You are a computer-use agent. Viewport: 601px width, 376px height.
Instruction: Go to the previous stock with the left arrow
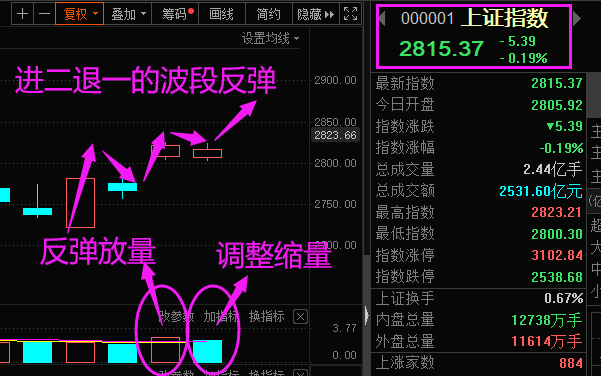click(x=382, y=18)
